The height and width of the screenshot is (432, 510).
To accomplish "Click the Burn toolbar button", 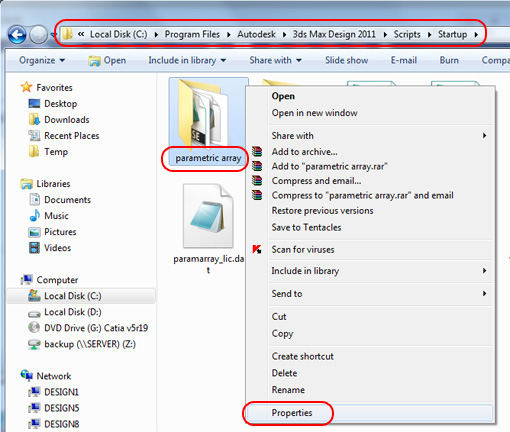I will [x=449, y=60].
